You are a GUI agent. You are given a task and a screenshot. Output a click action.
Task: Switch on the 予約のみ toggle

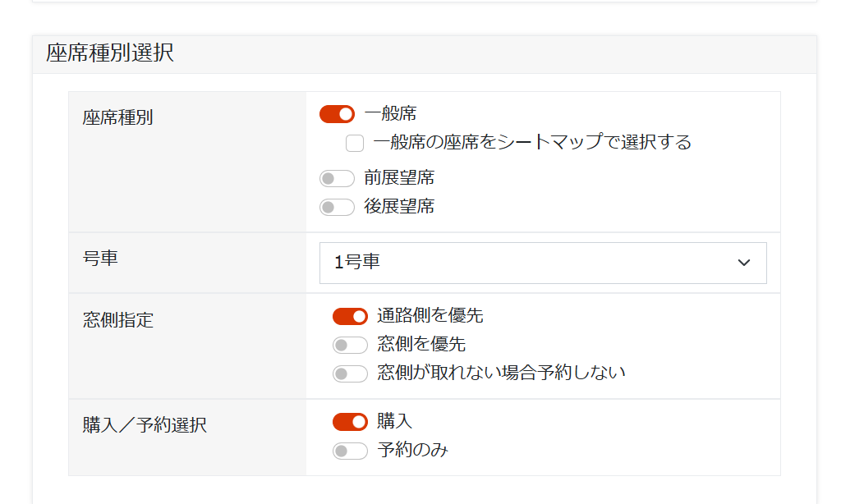350,451
